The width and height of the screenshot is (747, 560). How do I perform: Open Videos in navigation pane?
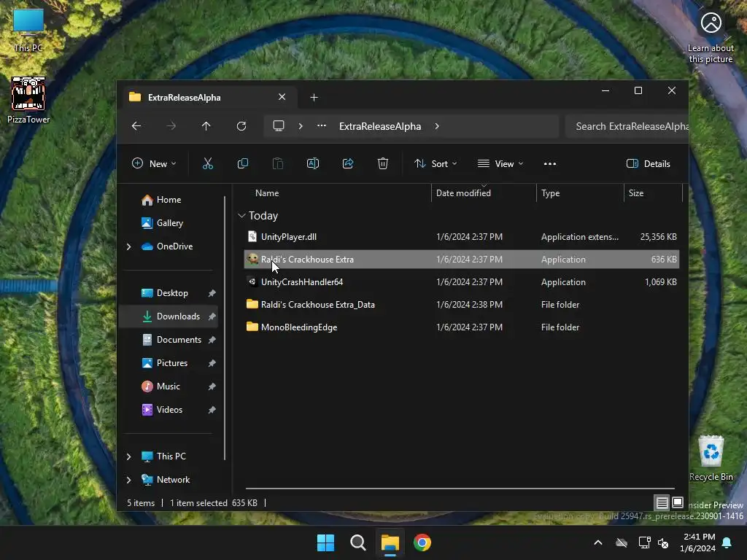click(162, 410)
